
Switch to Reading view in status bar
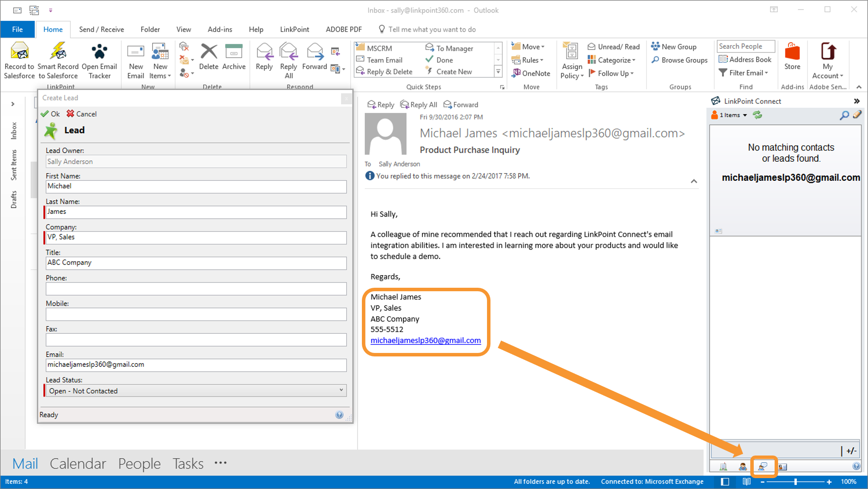746,482
